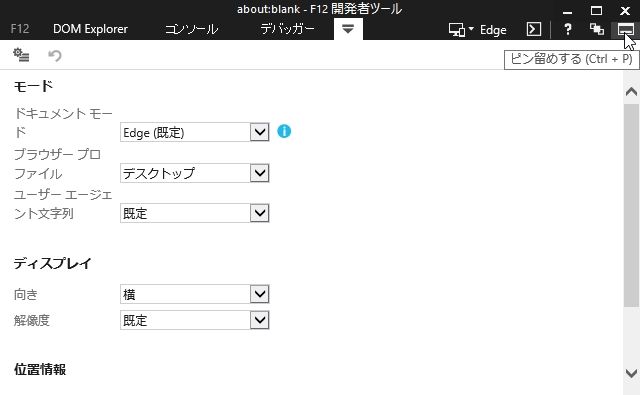The width and height of the screenshot is (640, 395).
Task: Click the scrollbar up arrow
Action: tap(631, 91)
